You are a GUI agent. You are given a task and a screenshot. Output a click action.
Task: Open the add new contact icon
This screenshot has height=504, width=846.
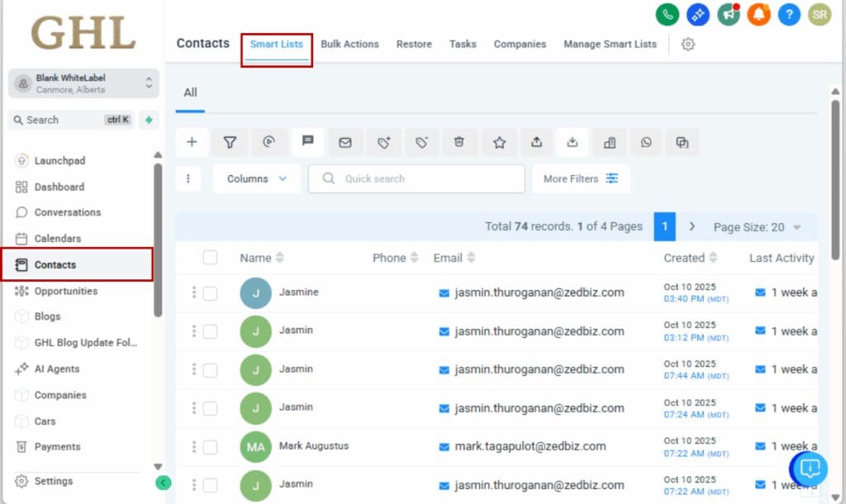coord(192,142)
